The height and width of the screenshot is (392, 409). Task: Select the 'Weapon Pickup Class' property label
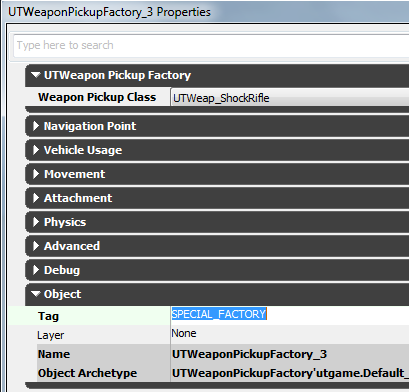pos(97,97)
